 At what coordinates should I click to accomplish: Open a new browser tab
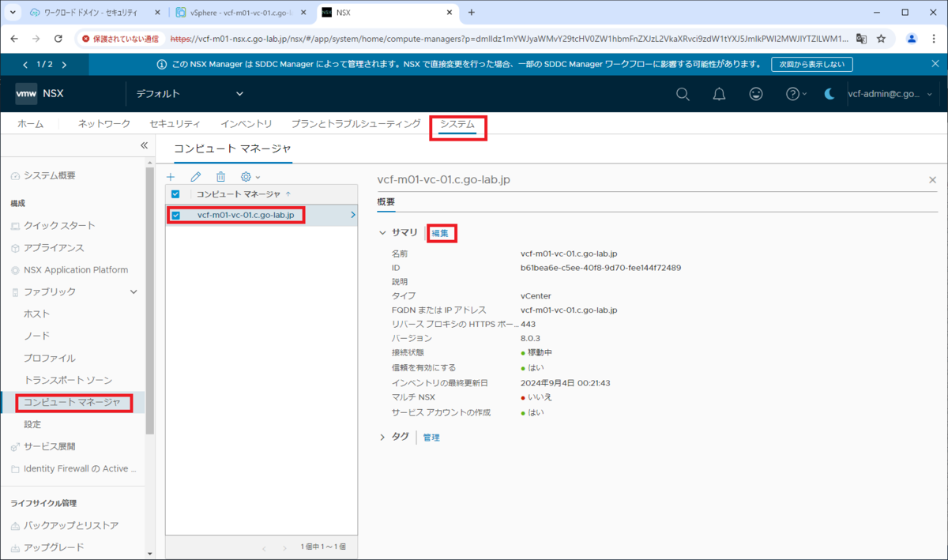(472, 13)
